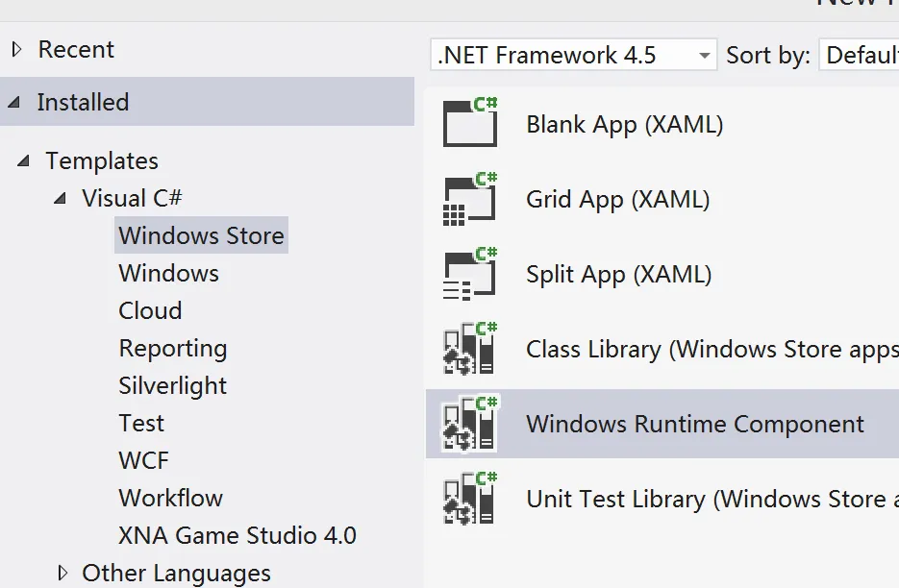Collapse the Visual C# tree node
Image resolution: width=899 pixels, height=588 pixels.
click(x=60, y=198)
